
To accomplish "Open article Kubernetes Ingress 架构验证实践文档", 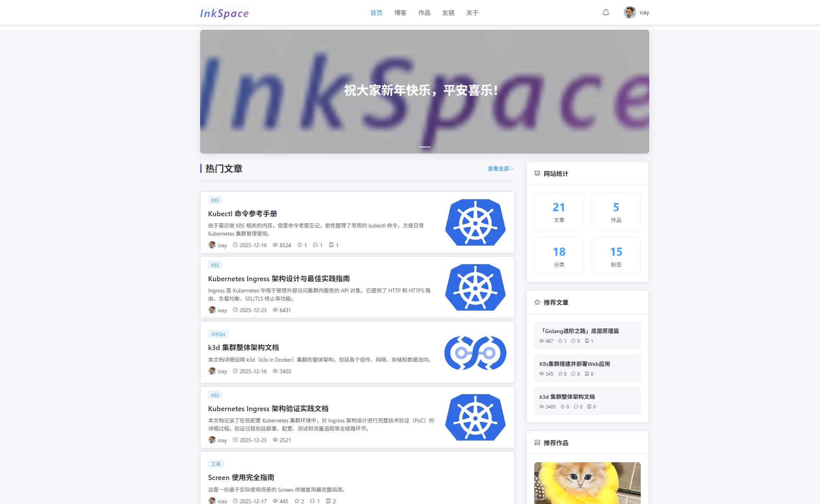I will (x=268, y=408).
